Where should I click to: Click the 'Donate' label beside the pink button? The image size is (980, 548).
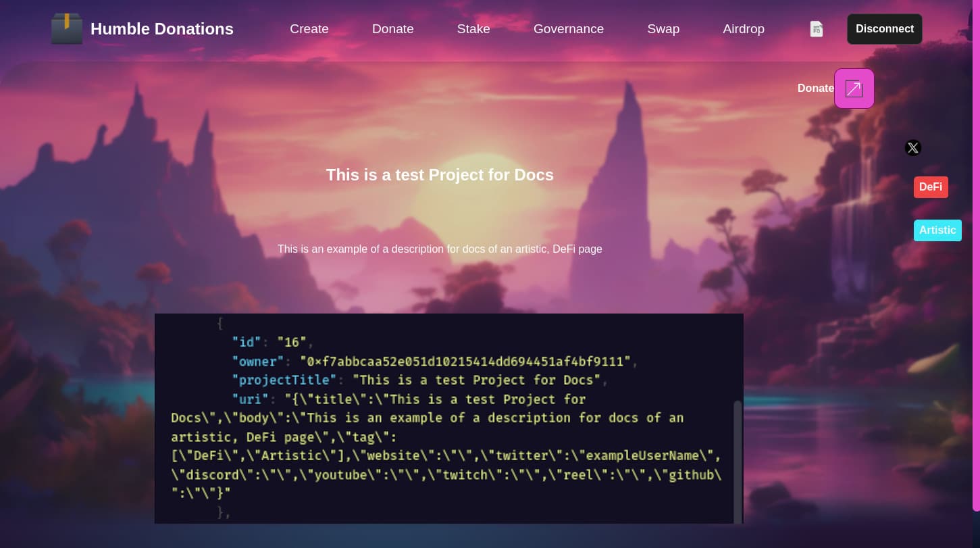(x=816, y=89)
